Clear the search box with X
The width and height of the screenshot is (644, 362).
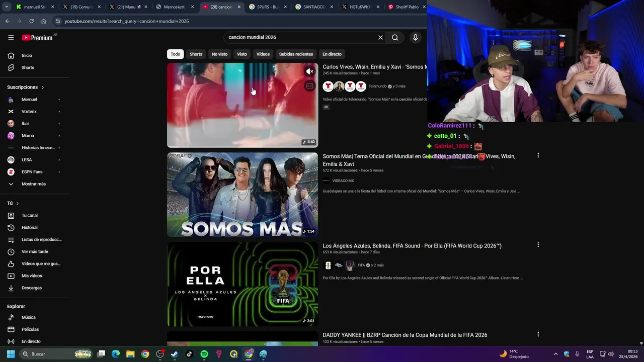[380, 37]
